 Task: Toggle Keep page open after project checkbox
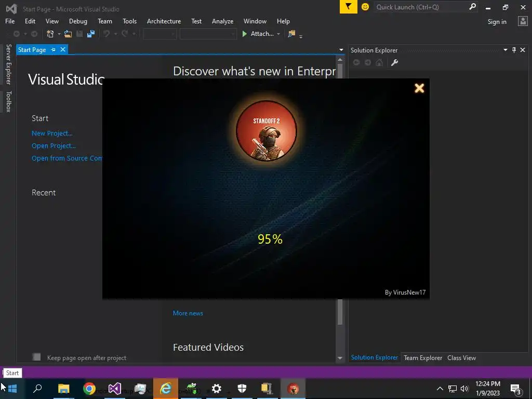tap(36, 357)
